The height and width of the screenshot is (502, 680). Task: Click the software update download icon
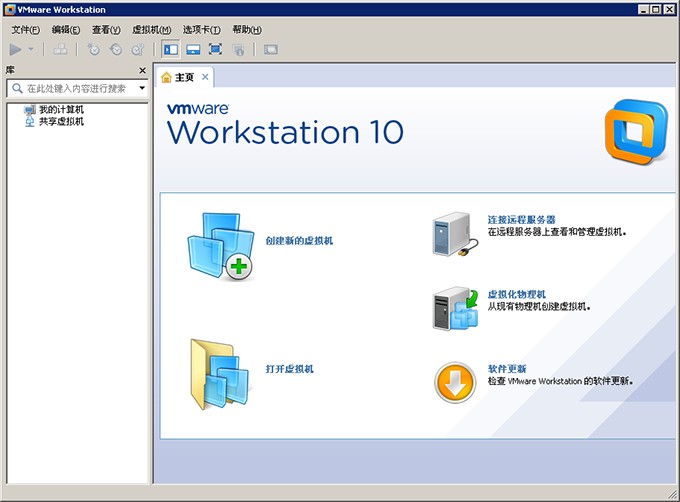[455, 383]
